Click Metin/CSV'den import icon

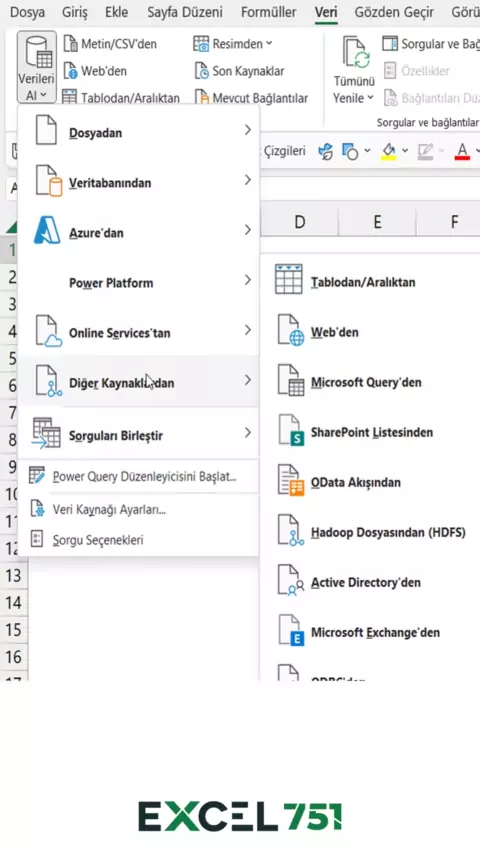[x=70, y=44]
